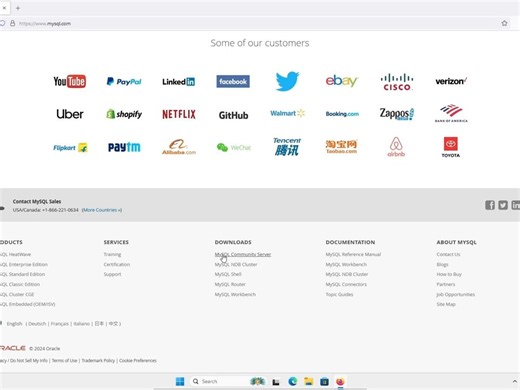The width and height of the screenshot is (520, 390).
Task: Open the Certification services link
Action: tap(117, 264)
